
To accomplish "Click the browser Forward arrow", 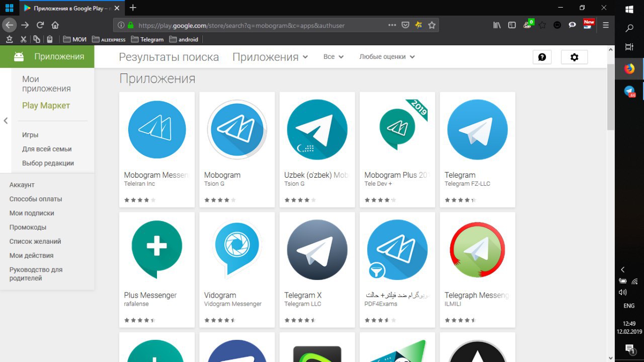I will (25, 25).
